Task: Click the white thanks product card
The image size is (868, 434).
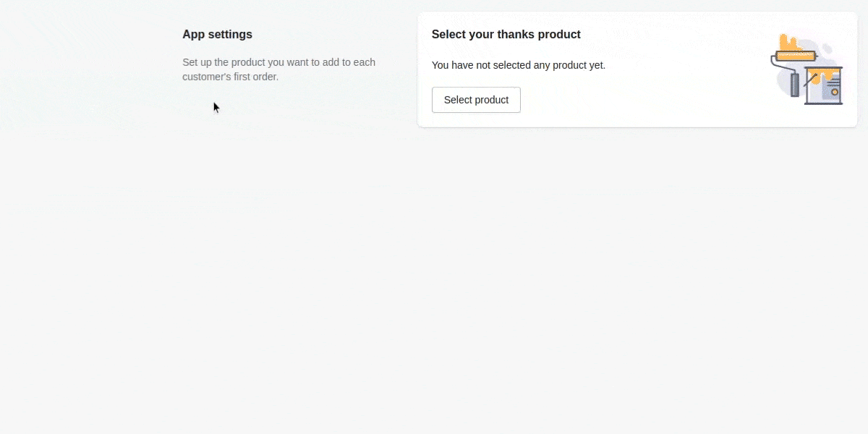Action: tap(637, 69)
